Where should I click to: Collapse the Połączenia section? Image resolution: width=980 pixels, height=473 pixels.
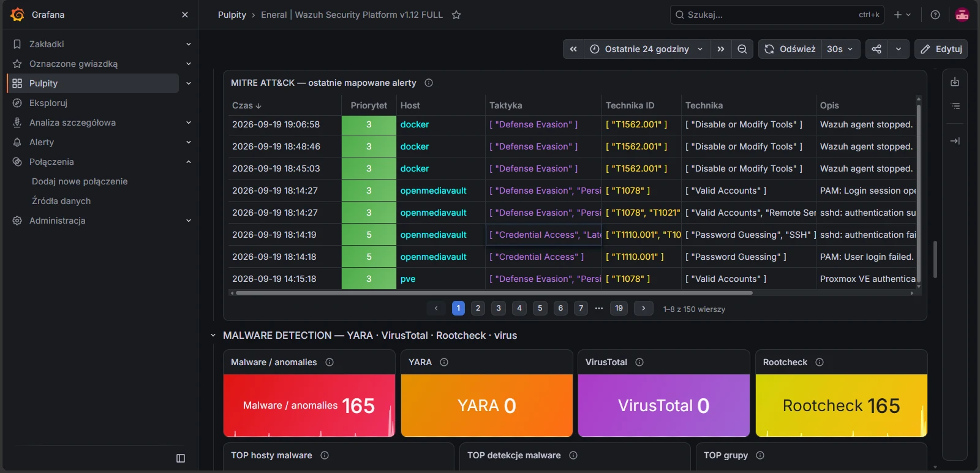coord(189,162)
